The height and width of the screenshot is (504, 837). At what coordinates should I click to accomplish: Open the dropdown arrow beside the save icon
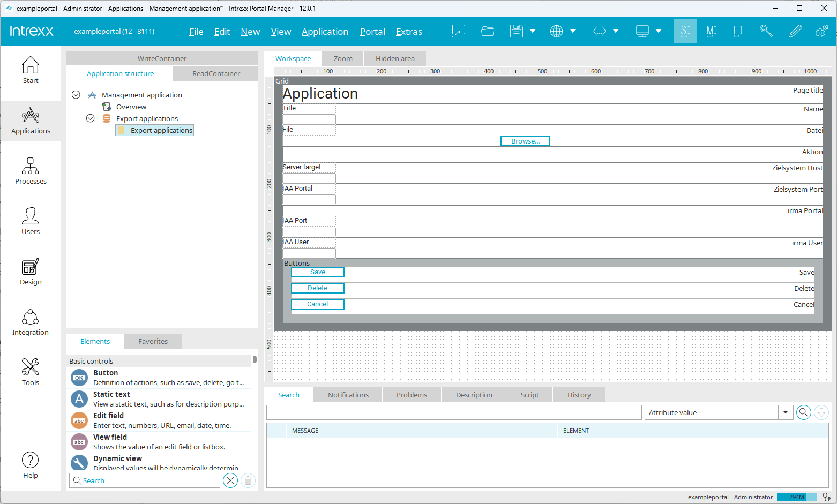pyautogui.click(x=533, y=31)
